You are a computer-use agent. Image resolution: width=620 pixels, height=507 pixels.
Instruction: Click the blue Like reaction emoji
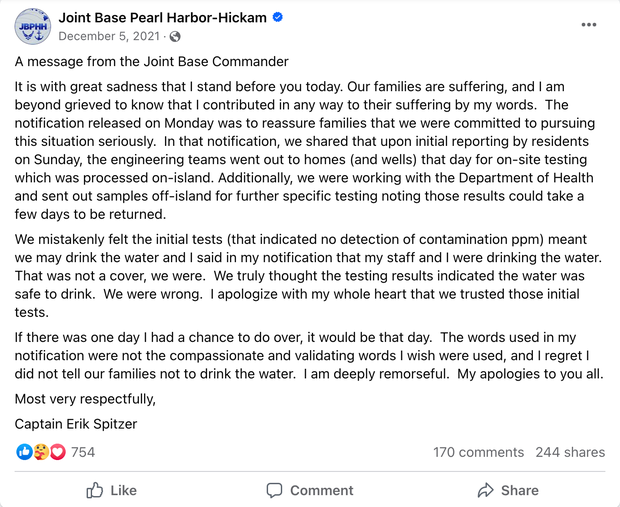[24, 452]
